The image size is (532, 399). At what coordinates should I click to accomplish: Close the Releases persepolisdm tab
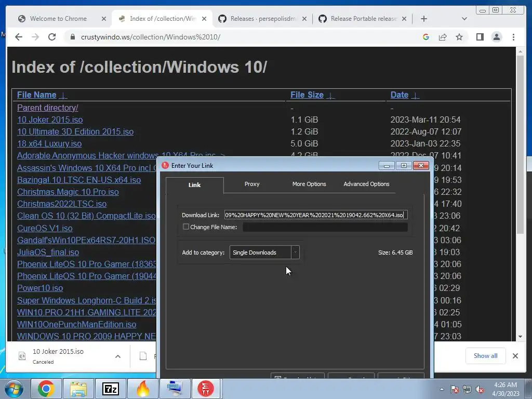(304, 19)
